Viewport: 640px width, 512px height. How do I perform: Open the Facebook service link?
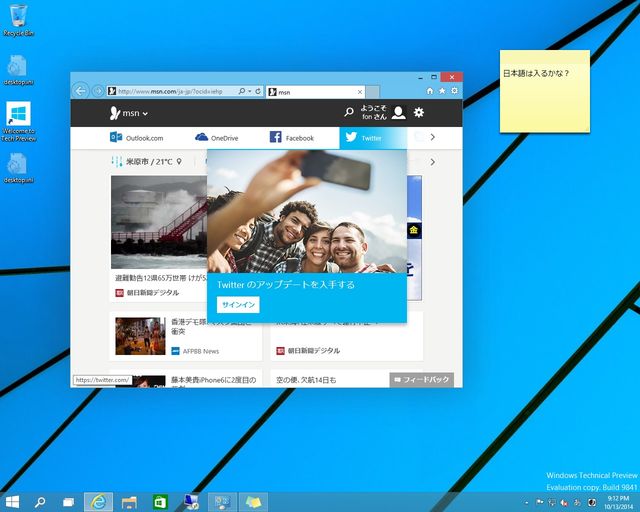(292, 138)
